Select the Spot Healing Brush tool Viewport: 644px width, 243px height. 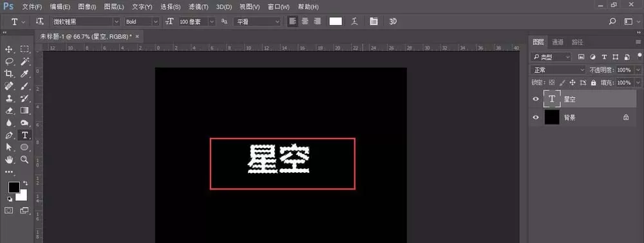click(x=8, y=86)
